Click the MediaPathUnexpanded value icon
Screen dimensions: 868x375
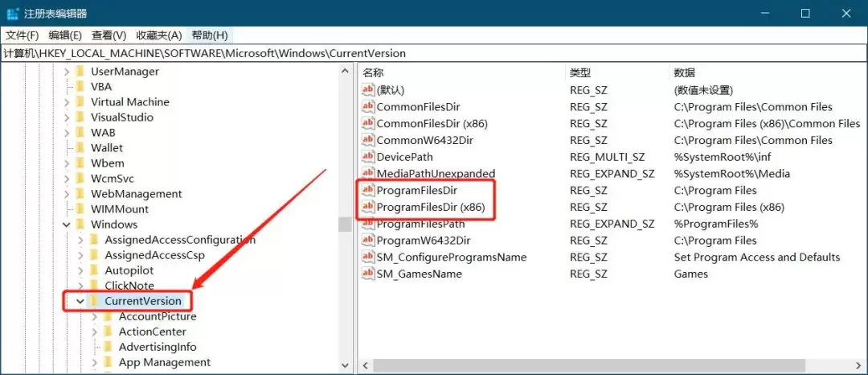(x=368, y=174)
